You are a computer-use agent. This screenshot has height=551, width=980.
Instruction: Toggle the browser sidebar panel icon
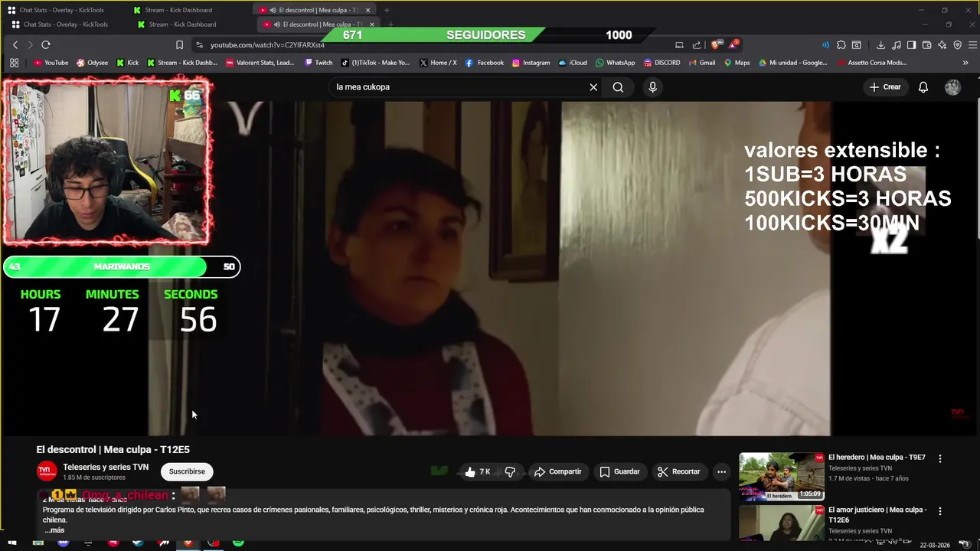(911, 45)
